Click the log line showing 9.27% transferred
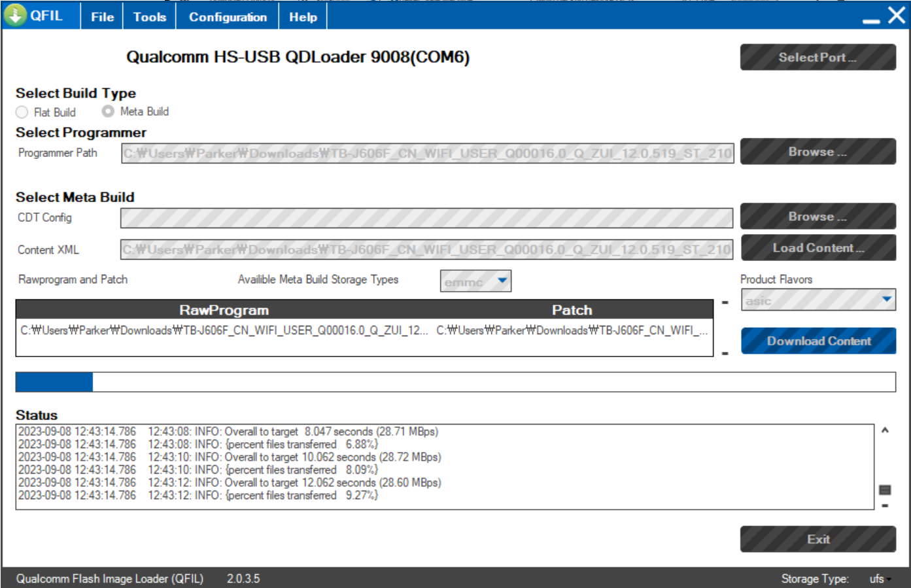911x588 pixels. (198, 496)
